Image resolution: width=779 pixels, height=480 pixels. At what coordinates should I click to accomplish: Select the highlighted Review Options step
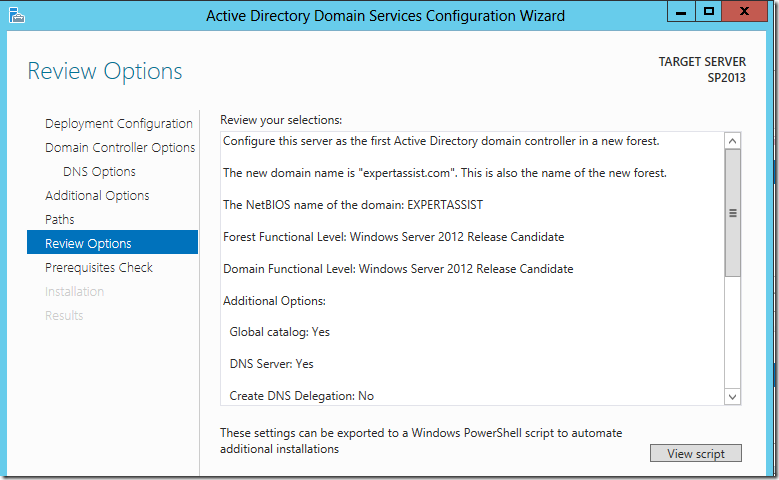tap(88, 244)
